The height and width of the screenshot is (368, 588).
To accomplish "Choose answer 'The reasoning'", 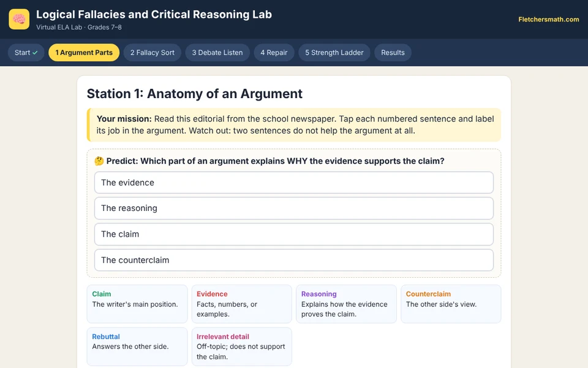I will [x=294, y=209].
